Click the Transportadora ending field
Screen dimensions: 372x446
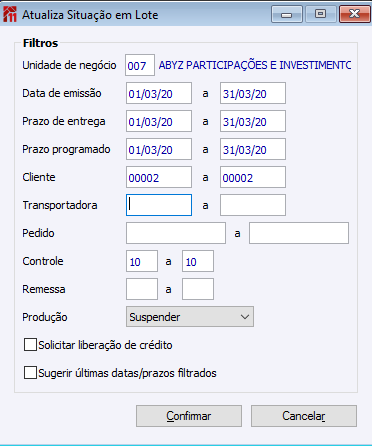pyautogui.click(x=253, y=205)
